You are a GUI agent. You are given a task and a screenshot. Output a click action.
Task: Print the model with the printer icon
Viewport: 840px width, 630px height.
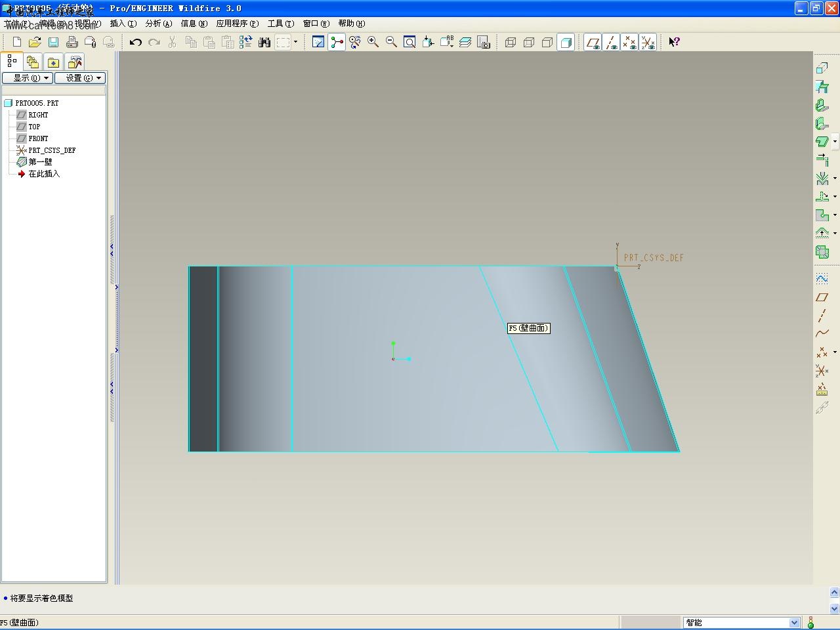click(x=72, y=42)
